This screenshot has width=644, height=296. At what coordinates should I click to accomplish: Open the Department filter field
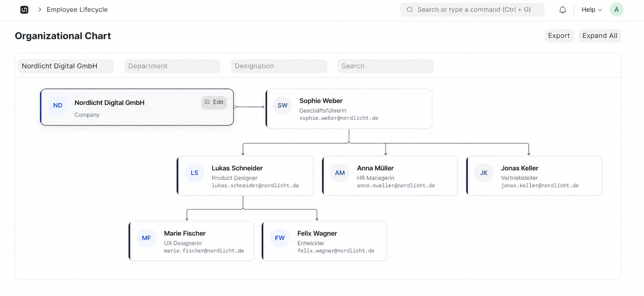pos(172,66)
